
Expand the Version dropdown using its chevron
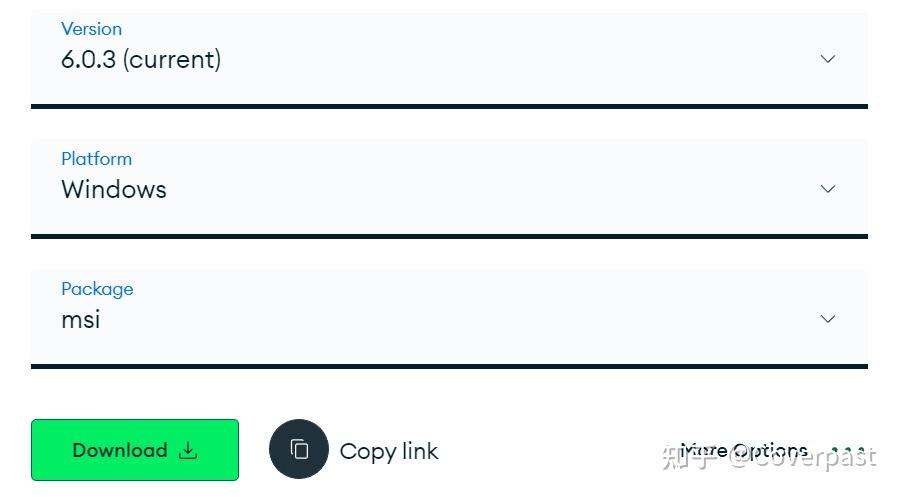pyautogui.click(x=827, y=59)
